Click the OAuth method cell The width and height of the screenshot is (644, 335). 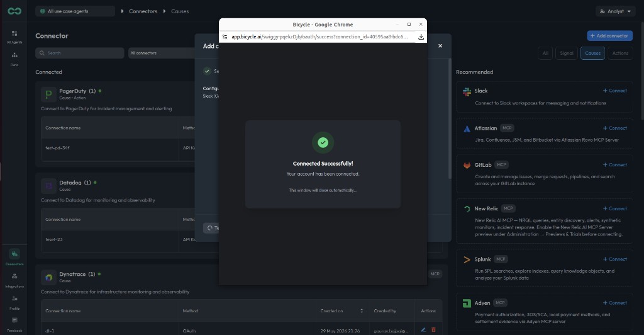(x=189, y=331)
